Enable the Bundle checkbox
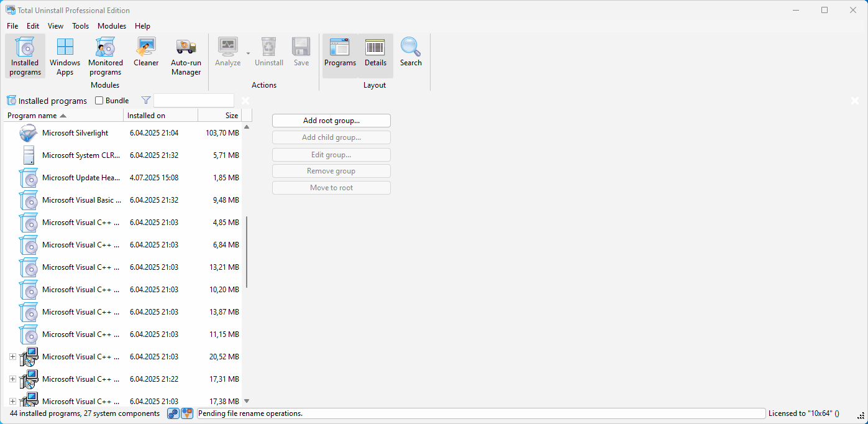The image size is (868, 424). coord(99,101)
